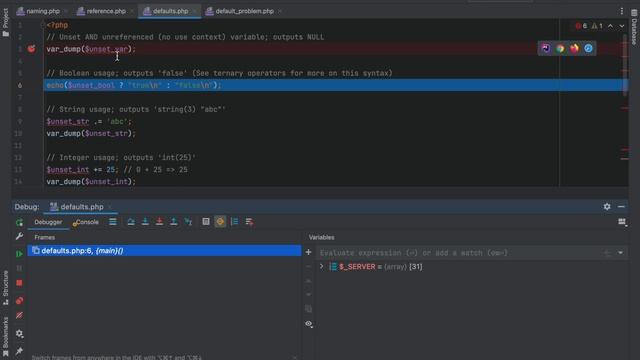Click highlighted echo line 6 in editor
This screenshot has width=640, height=360.
point(333,85)
